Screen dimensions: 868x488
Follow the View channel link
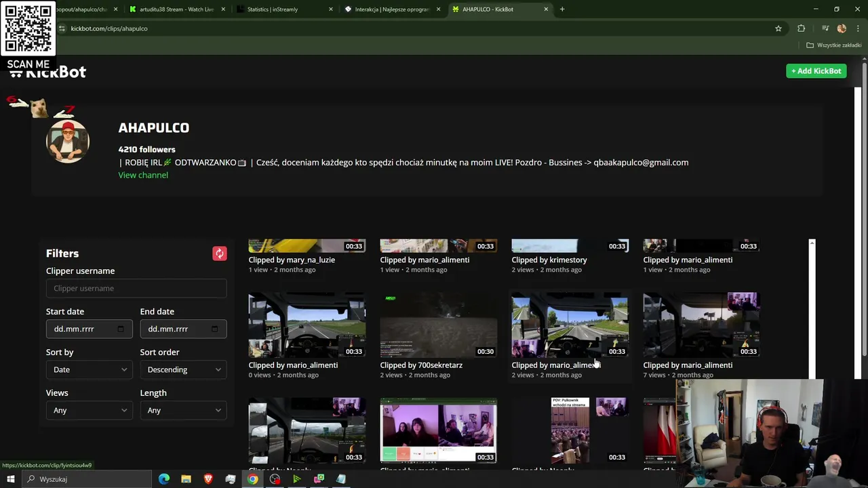coord(143,176)
